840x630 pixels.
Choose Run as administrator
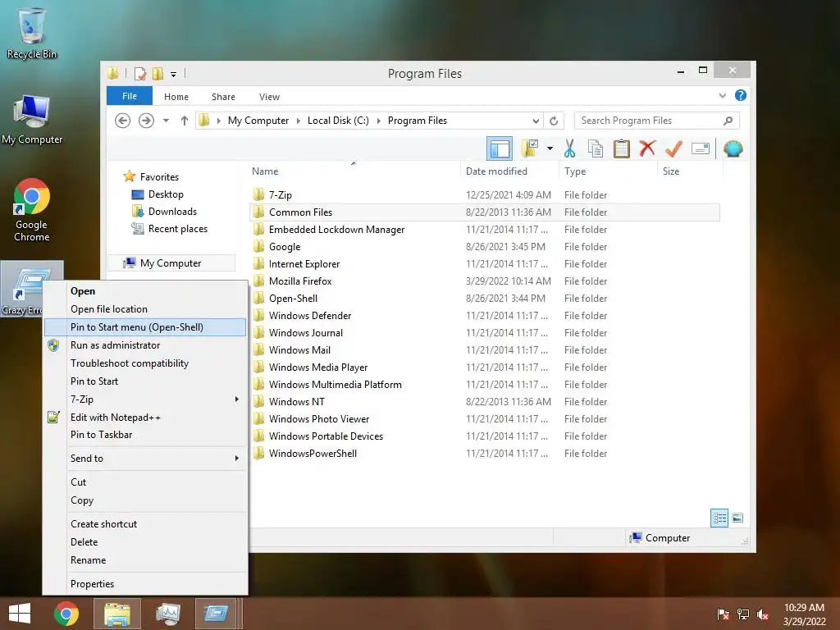(x=145, y=345)
